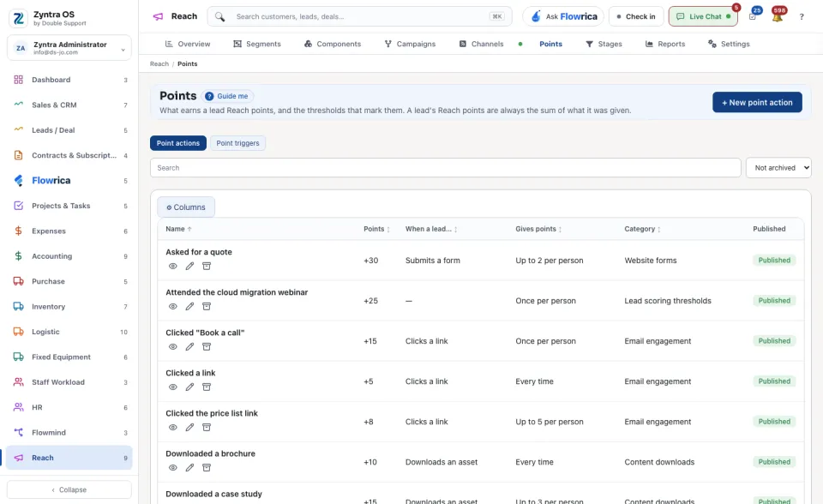823x504 pixels.
Task: Focus the global customers search box
Action: (359, 17)
